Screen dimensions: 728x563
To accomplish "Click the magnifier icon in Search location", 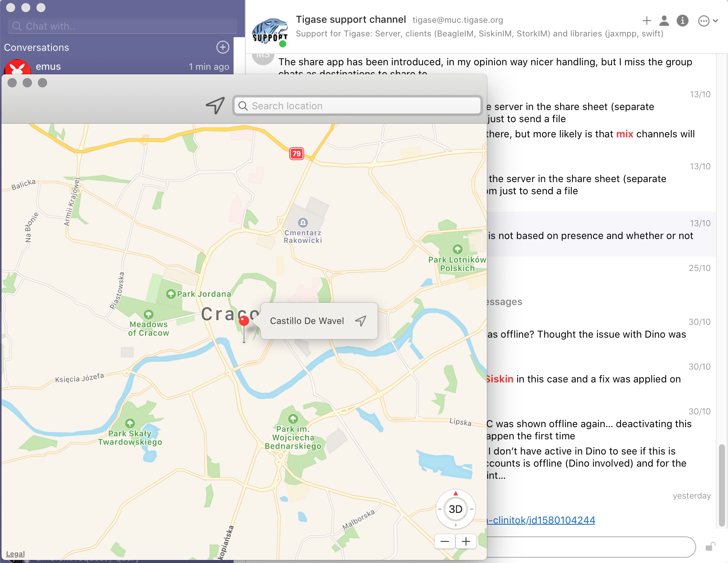I will [243, 106].
